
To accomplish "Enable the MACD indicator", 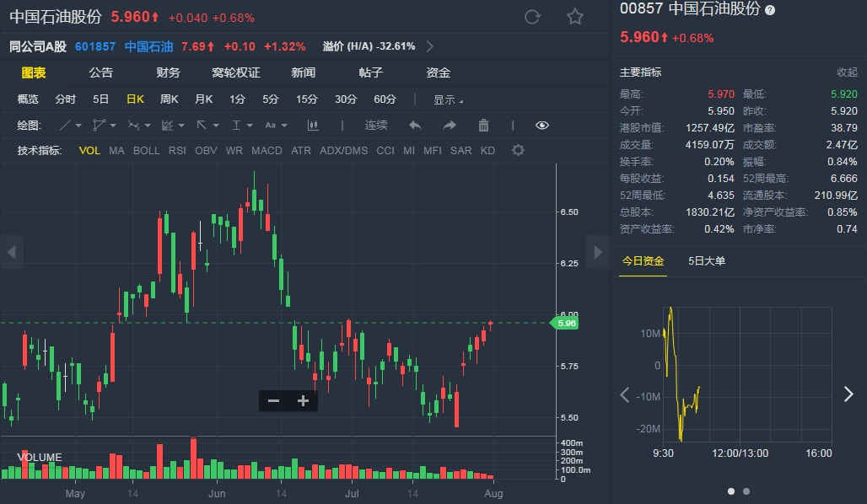I will tap(267, 150).
